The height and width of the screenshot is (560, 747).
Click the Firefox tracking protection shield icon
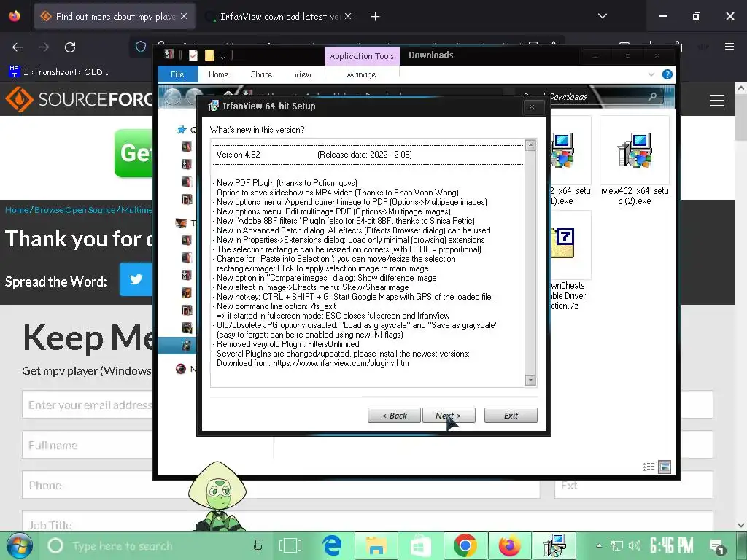pos(141,47)
